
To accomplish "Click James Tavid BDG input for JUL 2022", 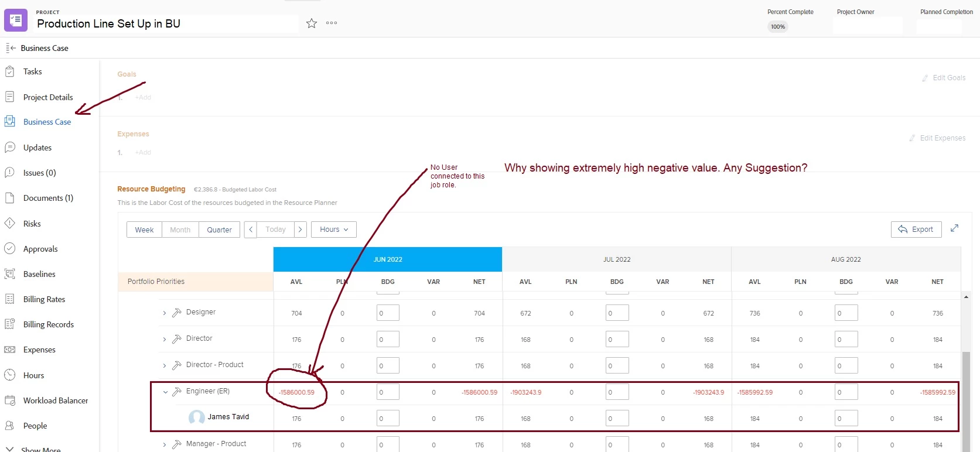I will tap(617, 418).
